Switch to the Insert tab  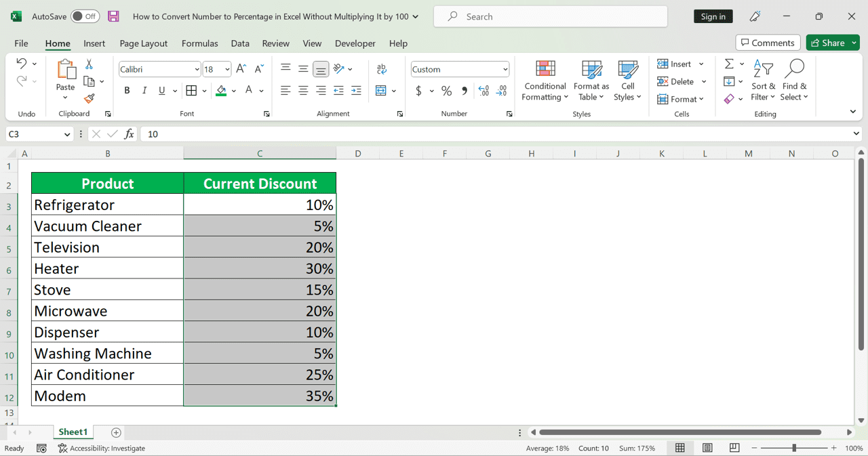pos(94,43)
